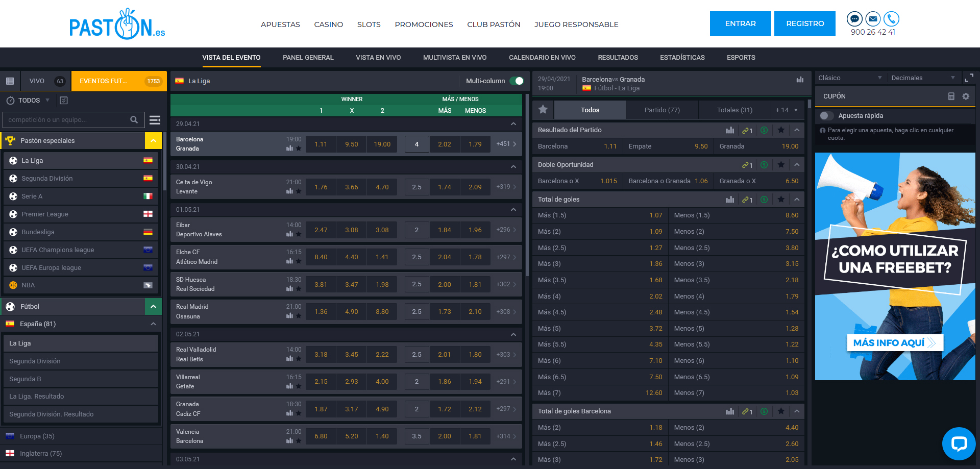Favorite the Resultado del Partido market star
Screen dimensions: 980x469
pos(781,130)
